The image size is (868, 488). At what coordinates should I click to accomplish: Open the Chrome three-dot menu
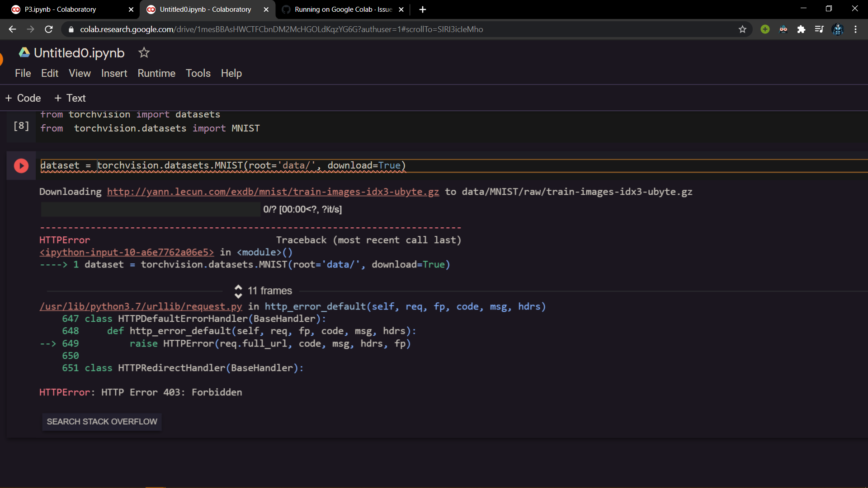855,29
